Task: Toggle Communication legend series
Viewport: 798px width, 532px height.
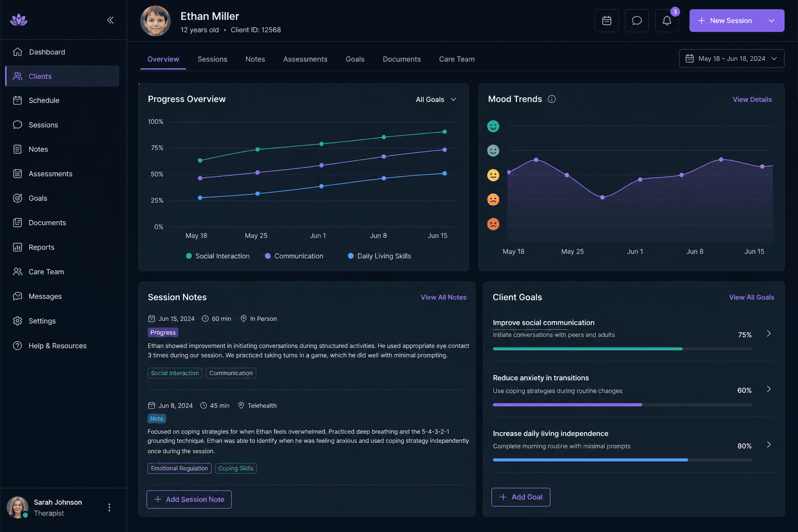Action: 294,256
